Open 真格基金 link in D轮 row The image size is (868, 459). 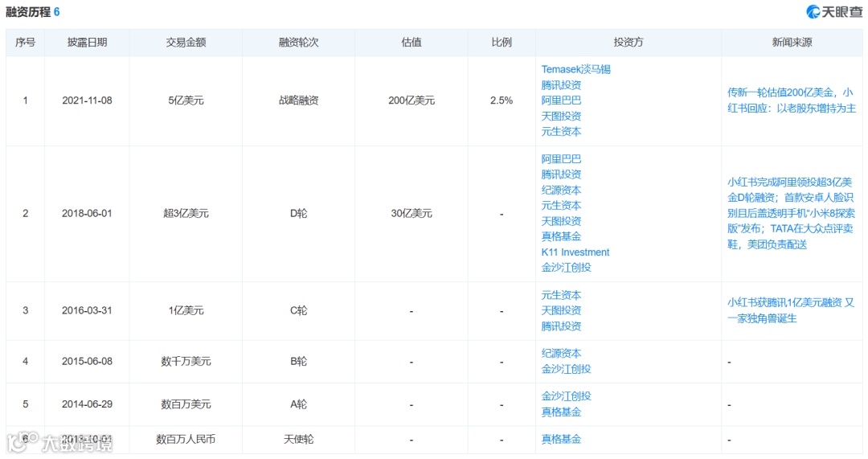tap(561, 236)
